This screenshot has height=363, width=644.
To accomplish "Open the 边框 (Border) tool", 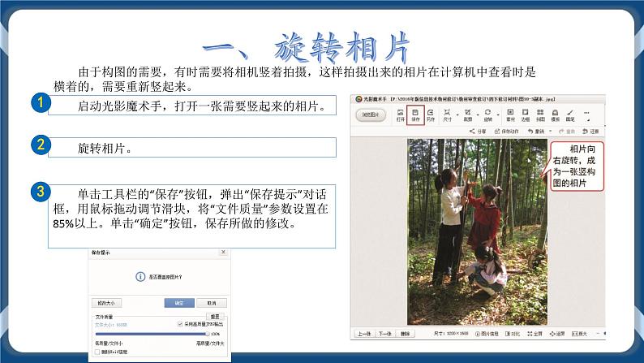I will pyautogui.click(x=526, y=115).
